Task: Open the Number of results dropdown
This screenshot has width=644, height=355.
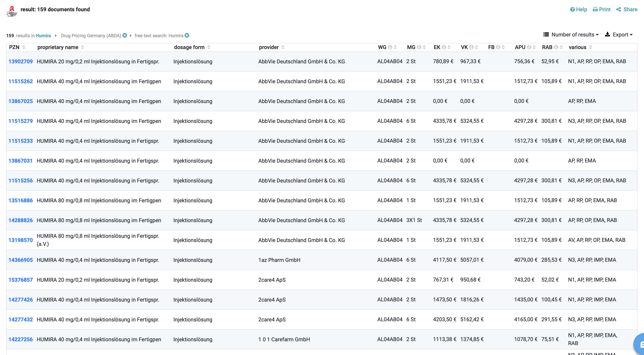Action: tap(571, 35)
